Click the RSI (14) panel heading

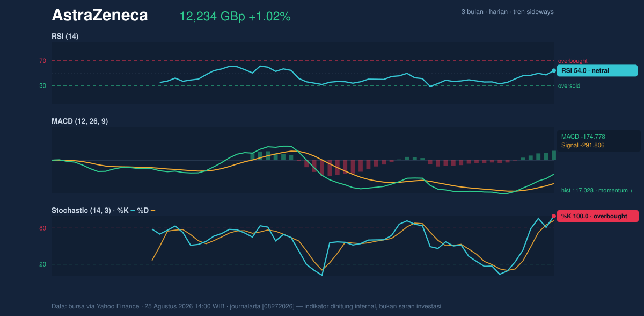pos(65,36)
